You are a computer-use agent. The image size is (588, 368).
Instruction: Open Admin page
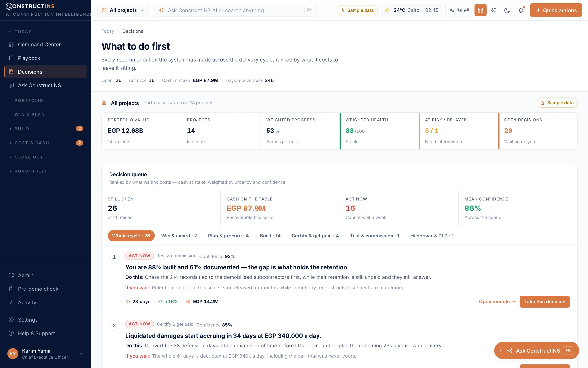point(46,275)
